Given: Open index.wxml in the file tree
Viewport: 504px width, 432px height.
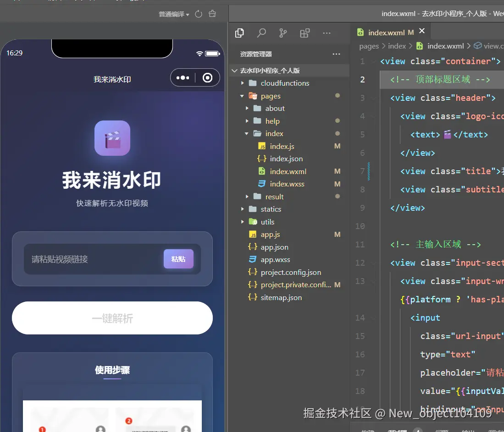Looking at the screenshot, I should pos(288,171).
